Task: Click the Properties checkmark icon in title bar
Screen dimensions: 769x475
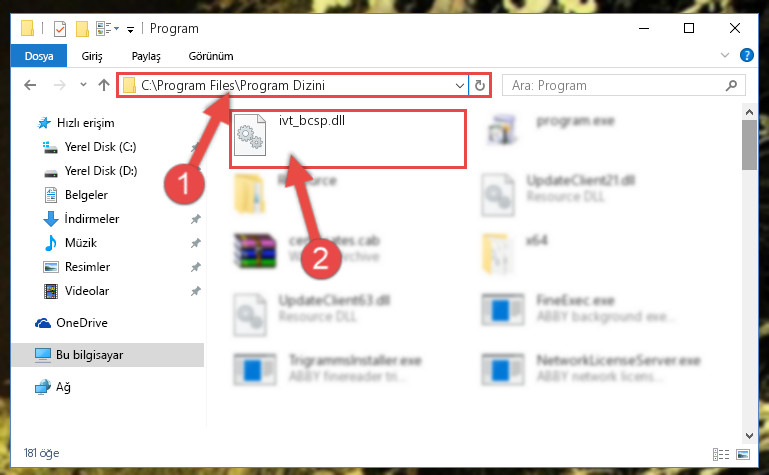Action: (x=59, y=29)
